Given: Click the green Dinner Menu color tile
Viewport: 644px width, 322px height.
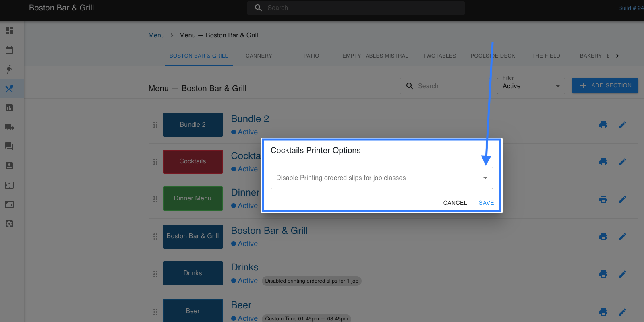Looking at the screenshot, I should (x=193, y=198).
